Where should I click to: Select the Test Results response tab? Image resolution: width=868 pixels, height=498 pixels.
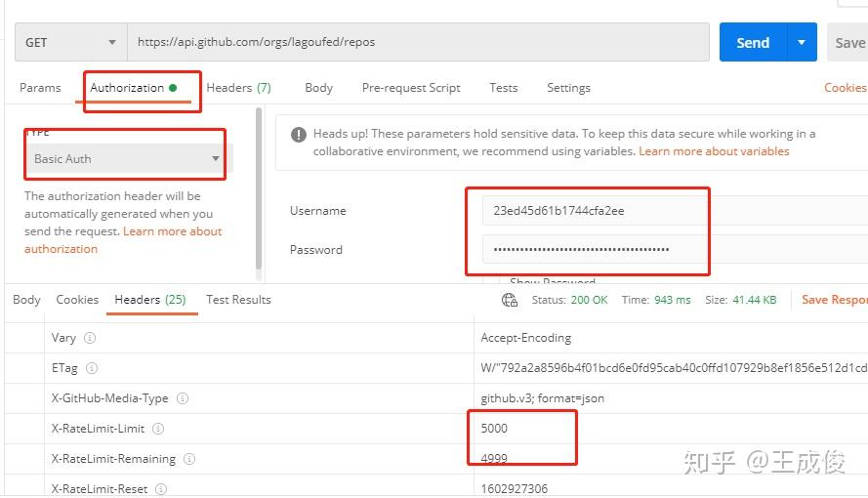[x=238, y=300]
